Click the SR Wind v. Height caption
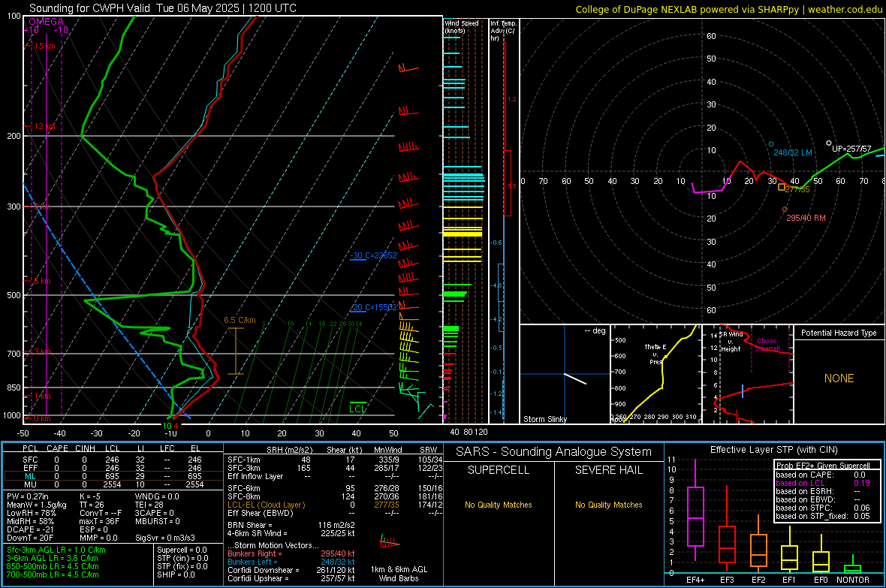 (732, 342)
